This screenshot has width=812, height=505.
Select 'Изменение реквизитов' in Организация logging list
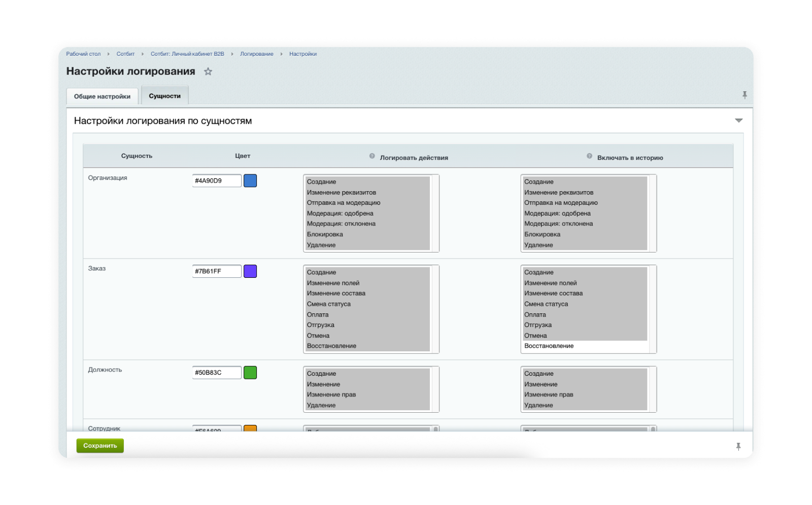367,193
